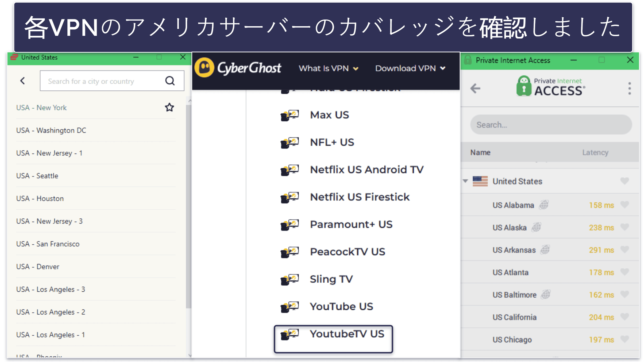Open the YoutubeTV US link
Viewport: 644px width, 362px height.
(347, 334)
